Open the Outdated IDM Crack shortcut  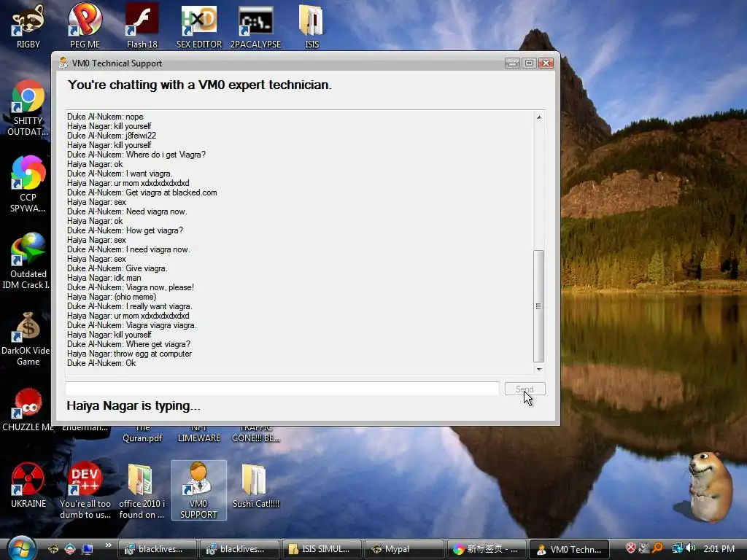pyautogui.click(x=27, y=261)
